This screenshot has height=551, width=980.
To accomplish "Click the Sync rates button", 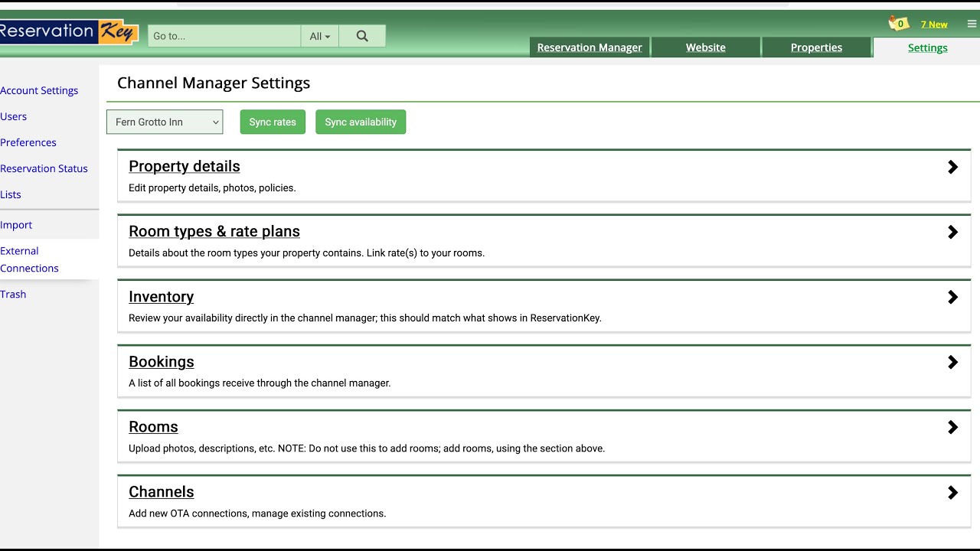I will pyautogui.click(x=273, y=122).
